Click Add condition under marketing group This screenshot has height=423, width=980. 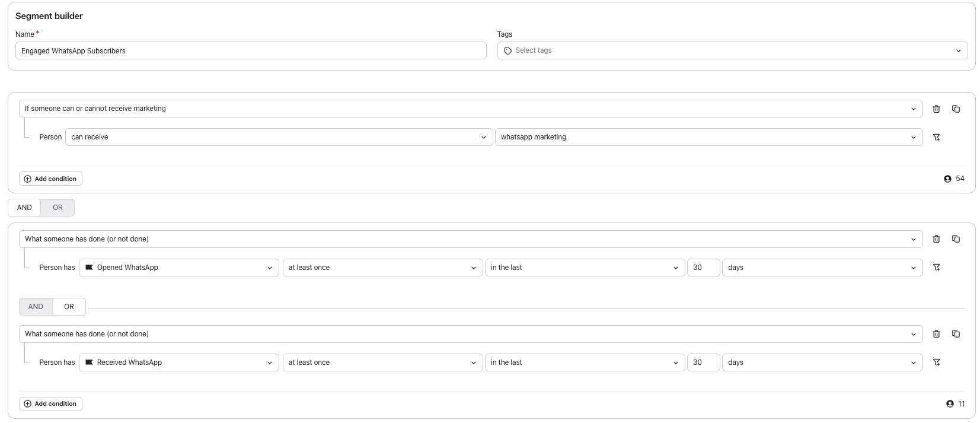(50, 179)
